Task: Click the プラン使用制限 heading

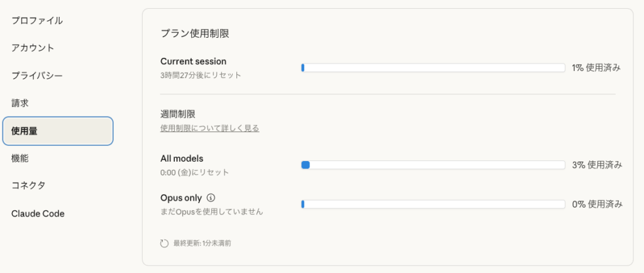Action: click(194, 34)
